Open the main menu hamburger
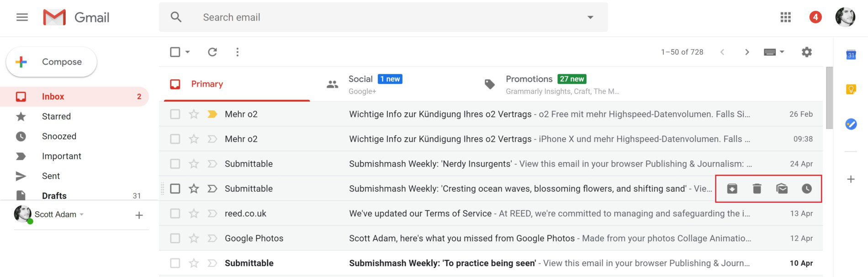Screen dimensions: 868x277 (x=22, y=17)
